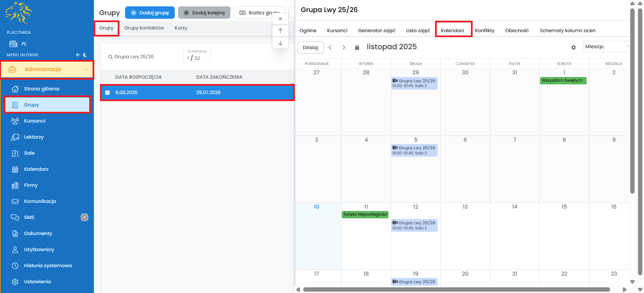Collapse sidebar with left arrow icon
The width and height of the screenshot is (644, 293).
(x=78, y=55)
